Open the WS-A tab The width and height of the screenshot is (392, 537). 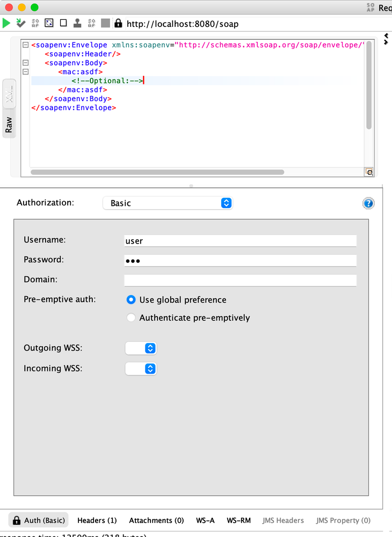[x=205, y=520]
